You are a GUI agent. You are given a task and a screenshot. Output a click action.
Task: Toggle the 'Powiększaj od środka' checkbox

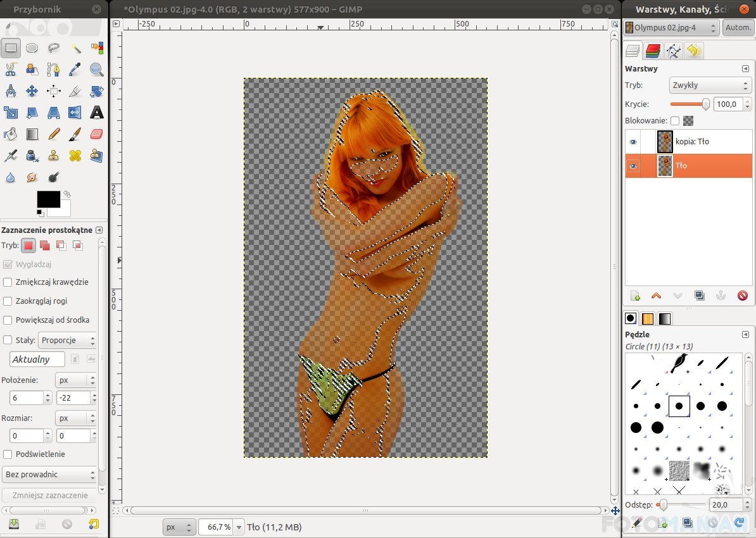coord(8,320)
